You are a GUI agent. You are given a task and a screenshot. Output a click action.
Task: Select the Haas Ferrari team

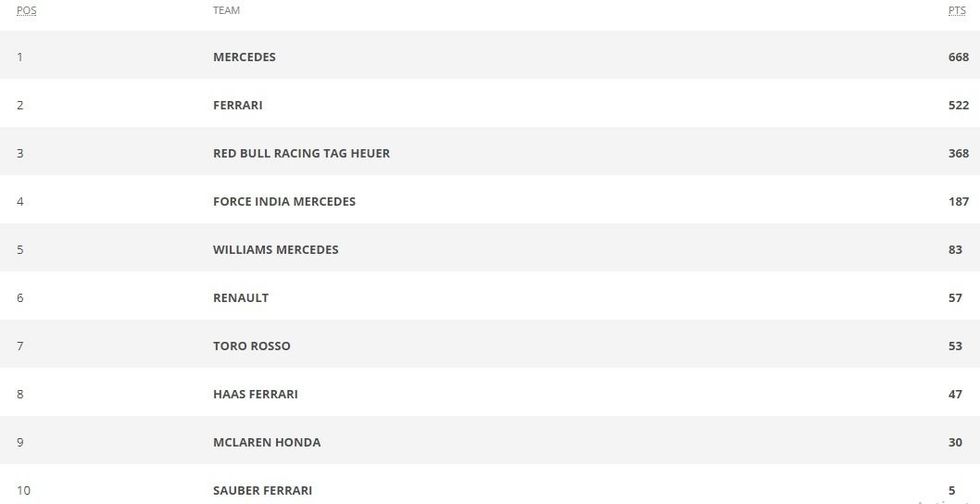point(255,393)
